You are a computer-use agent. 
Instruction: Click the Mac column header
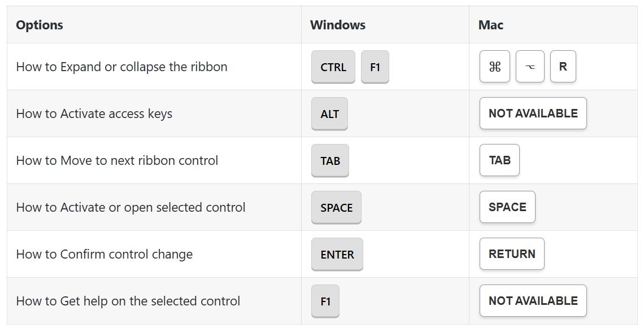491,25
